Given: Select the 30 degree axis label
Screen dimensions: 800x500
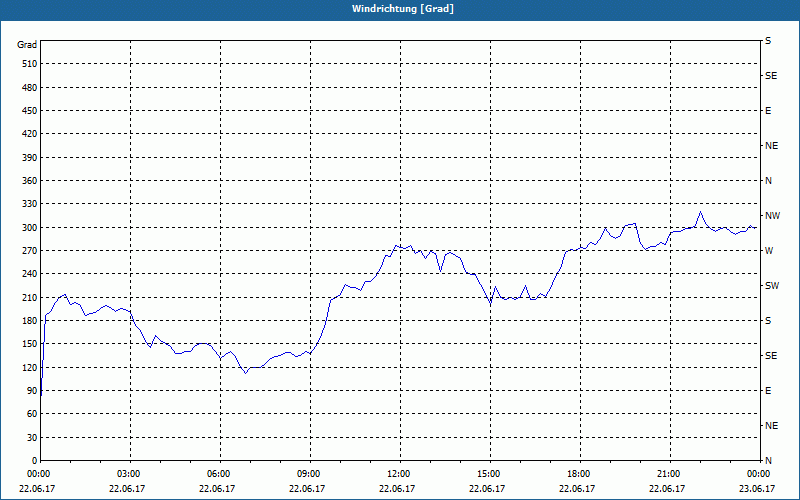Looking at the screenshot, I should click(32, 438).
